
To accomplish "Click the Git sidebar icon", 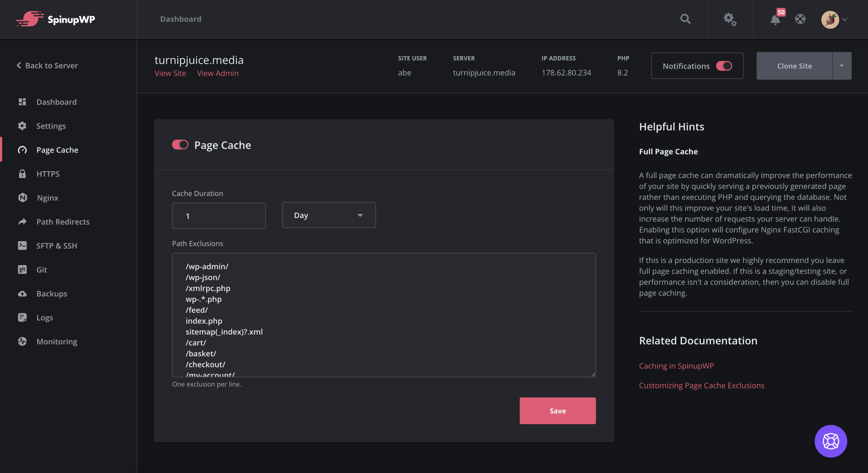I will tap(22, 269).
